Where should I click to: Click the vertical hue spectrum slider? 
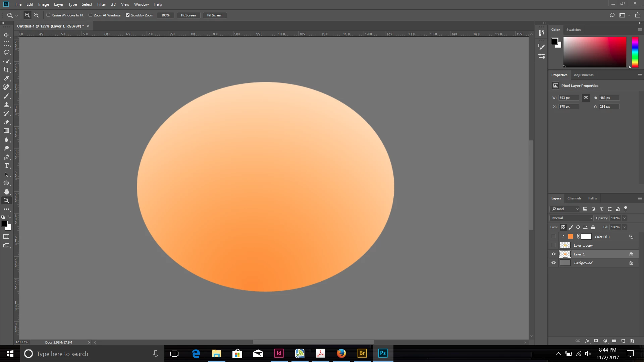[635, 52]
